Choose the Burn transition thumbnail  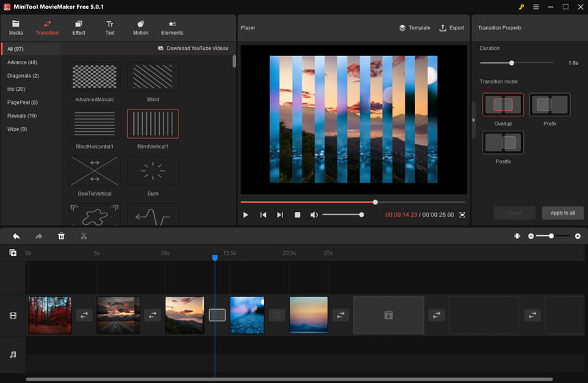tap(153, 171)
